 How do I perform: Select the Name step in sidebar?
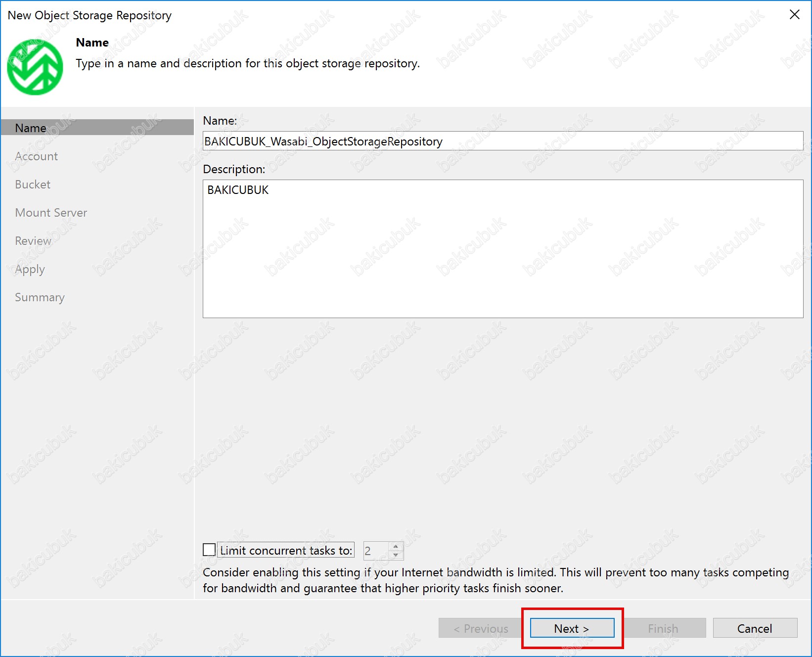pyautogui.click(x=31, y=128)
